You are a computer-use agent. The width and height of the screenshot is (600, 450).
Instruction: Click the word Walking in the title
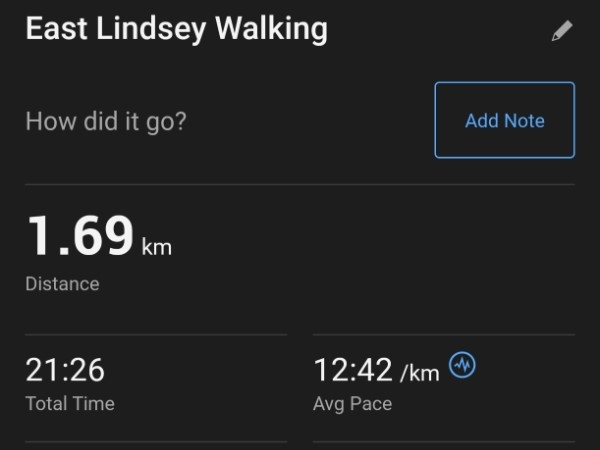tap(271, 29)
